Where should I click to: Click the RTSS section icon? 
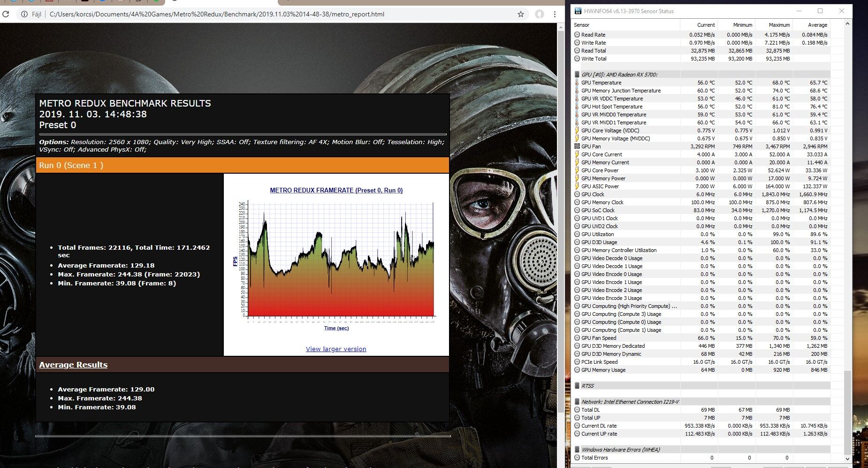(x=577, y=386)
